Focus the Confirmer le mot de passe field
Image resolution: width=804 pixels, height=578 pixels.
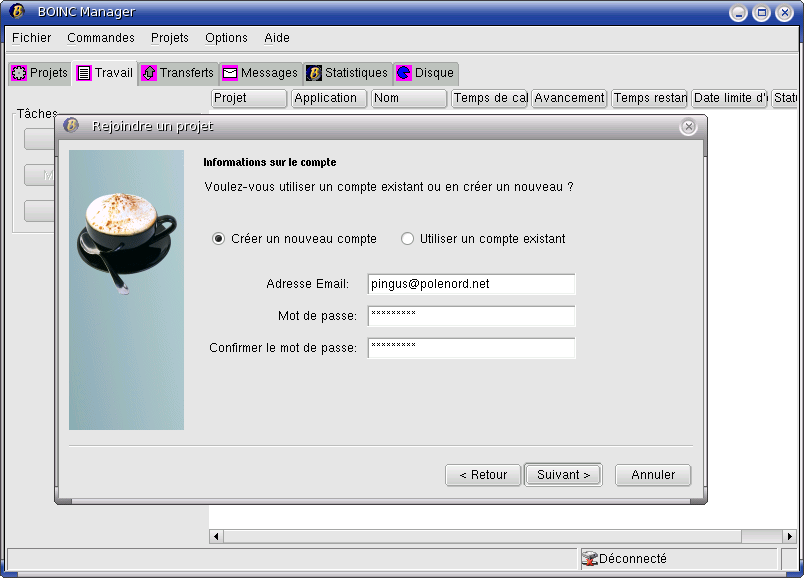coord(472,348)
